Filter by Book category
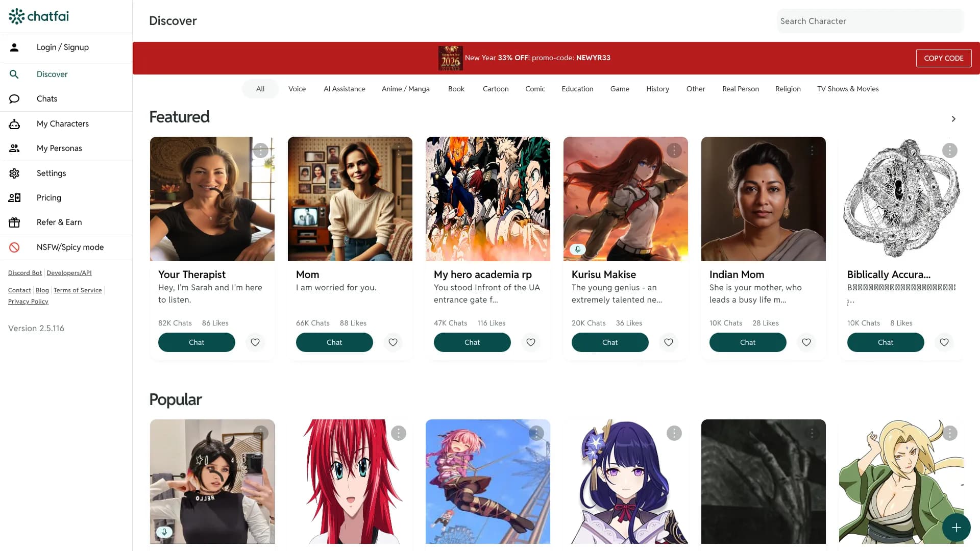Image resolution: width=980 pixels, height=551 pixels. (x=456, y=89)
